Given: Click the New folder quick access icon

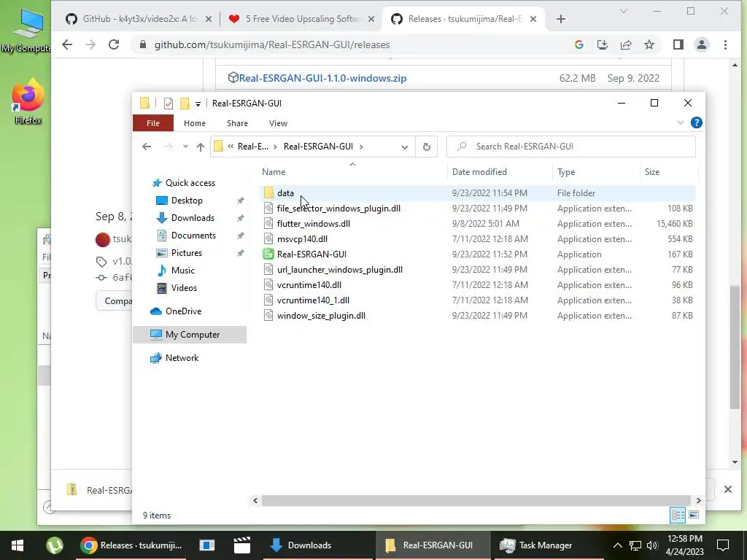Looking at the screenshot, I should pyautogui.click(x=185, y=104).
